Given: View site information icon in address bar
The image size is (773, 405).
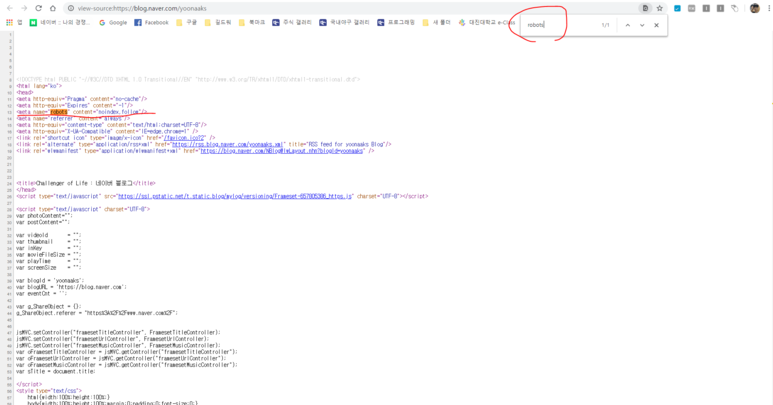Looking at the screenshot, I should pyautogui.click(x=70, y=8).
